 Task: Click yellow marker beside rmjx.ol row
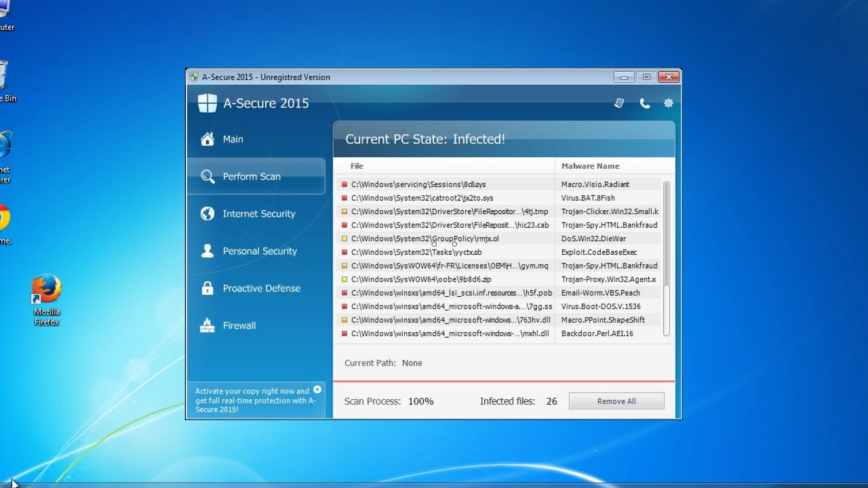(x=344, y=239)
